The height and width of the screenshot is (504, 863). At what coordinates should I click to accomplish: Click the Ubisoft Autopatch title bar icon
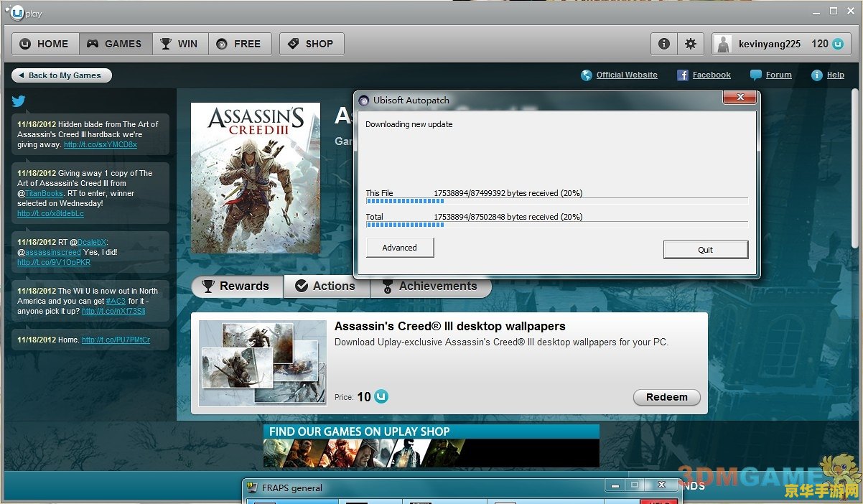tap(364, 101)
